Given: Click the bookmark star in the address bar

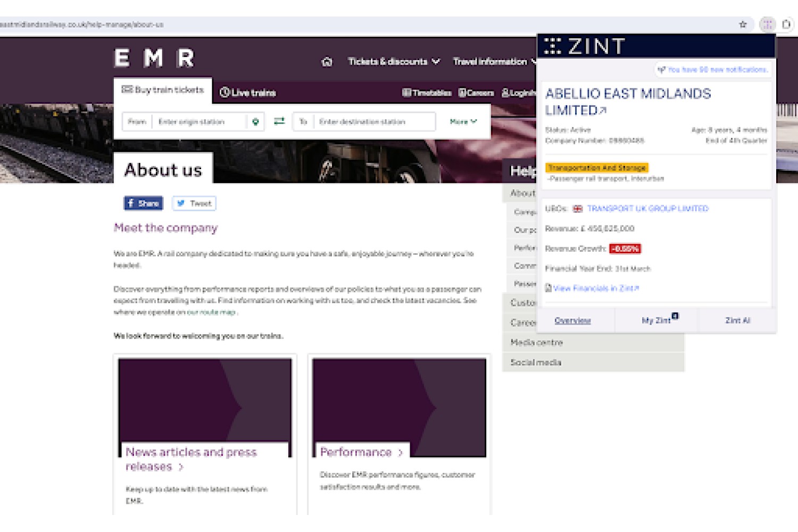Looking at the screenshot, I should [743, 24].
